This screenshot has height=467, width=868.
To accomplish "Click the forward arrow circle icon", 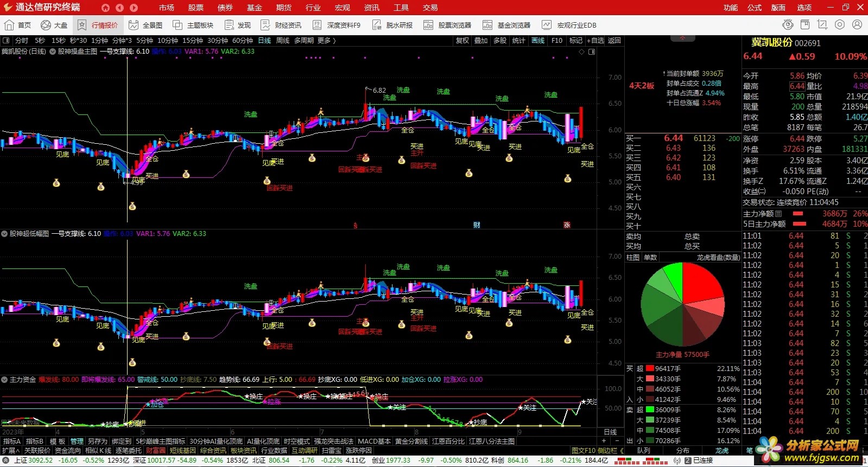I will pos(134,8).
